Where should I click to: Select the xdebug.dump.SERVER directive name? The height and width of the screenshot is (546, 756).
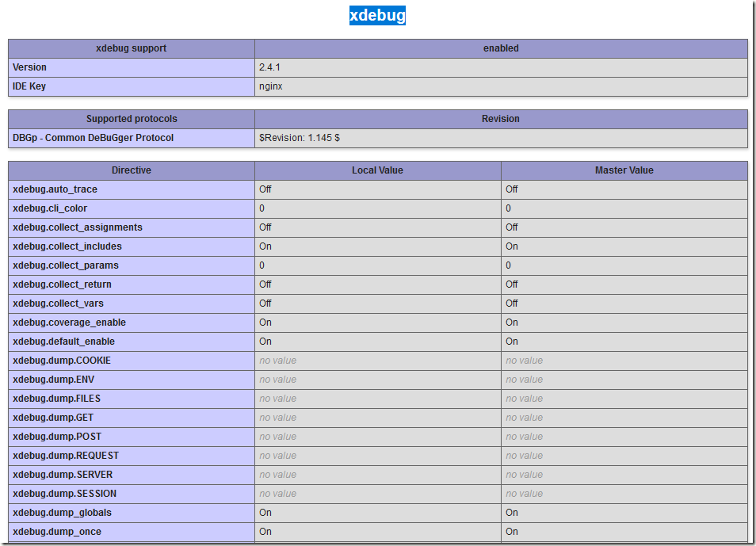pyautogui.click(x=63, y=475)
